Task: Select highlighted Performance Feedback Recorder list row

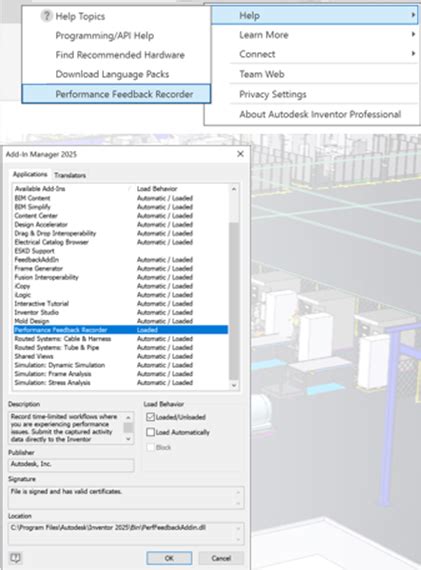Action: 121,330
